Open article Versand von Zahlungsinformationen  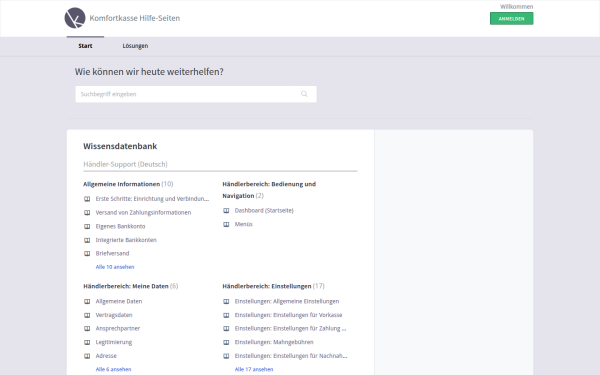click(143, 212)
